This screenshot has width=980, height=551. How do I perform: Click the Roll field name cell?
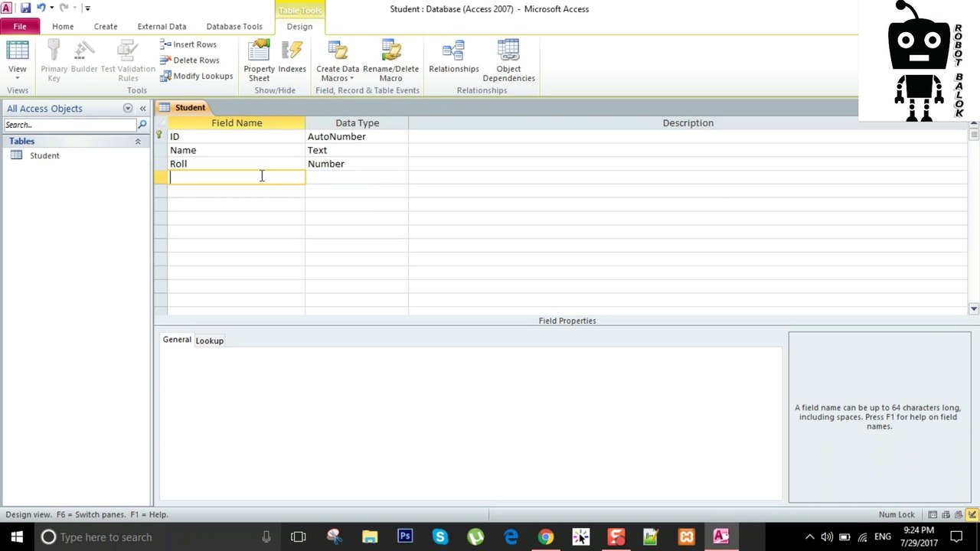click(237, 164)
